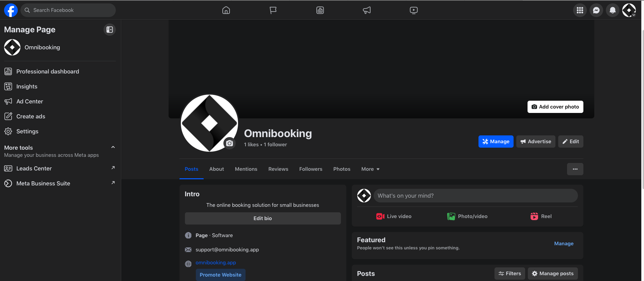Image resolution: width=644 pixels, height=281 pixels.
Task: Click the Edit bio button
Action: (263, 218)
